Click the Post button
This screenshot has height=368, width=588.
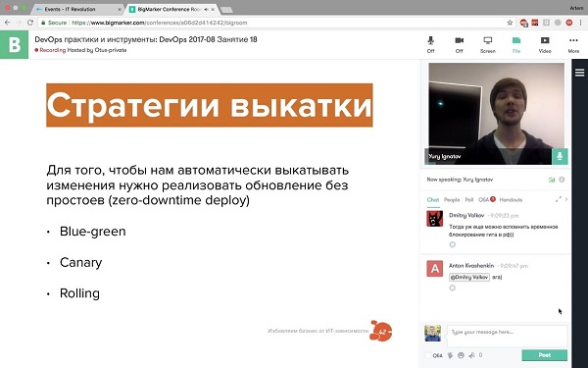[x=545, y=355]
